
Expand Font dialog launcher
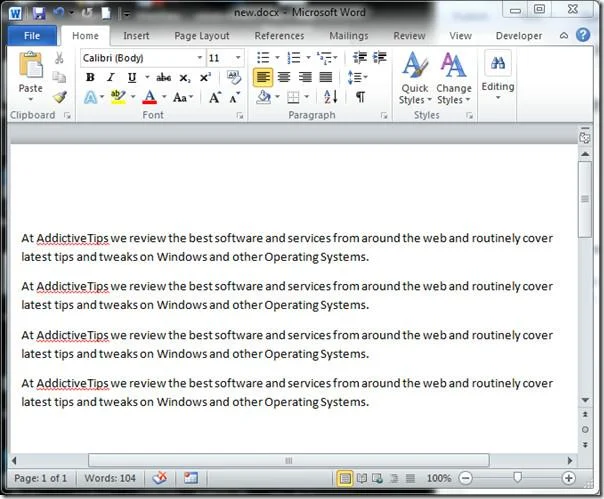coord(240,116)
